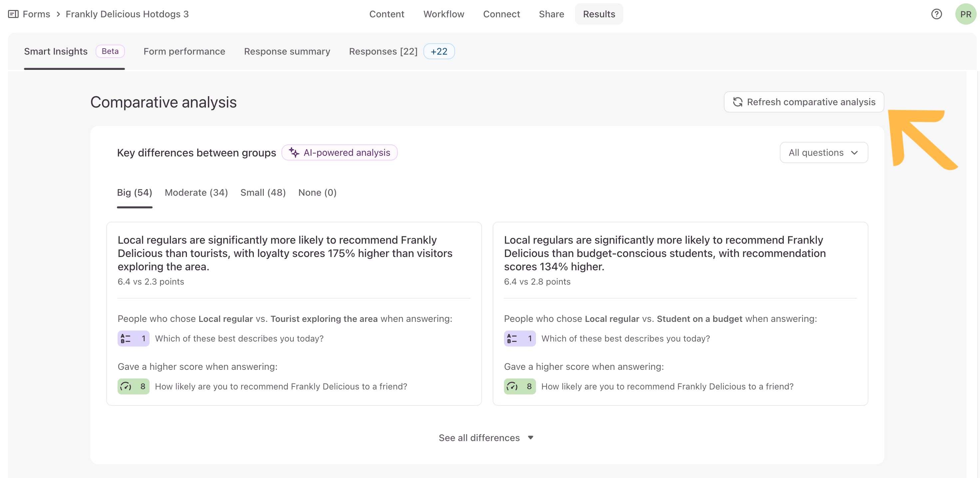Click the Beta badge
Screen dimensions: 980x478
(x=110, y=51)
